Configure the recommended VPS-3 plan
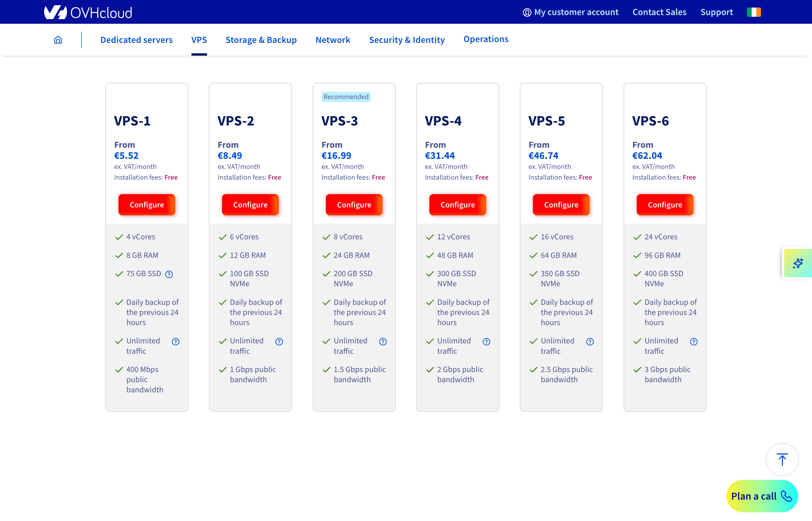This screenshot has width=812, height=521. click(x=354, y=205)
